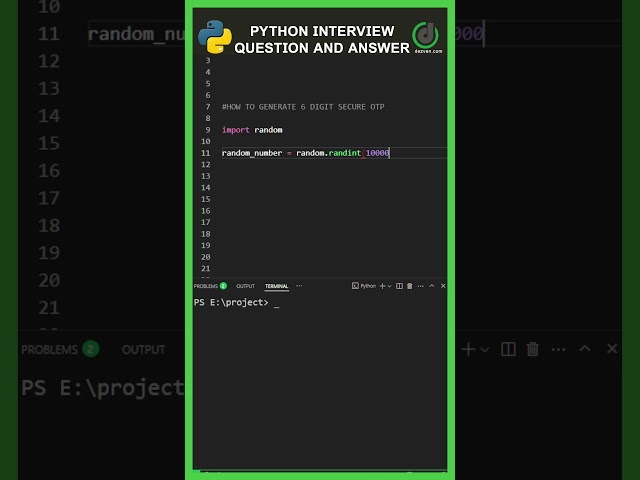This screenshot has width=640, height=480.
Task: Click line number 13 in the blurred background gutter
Action: pos(49,89)
